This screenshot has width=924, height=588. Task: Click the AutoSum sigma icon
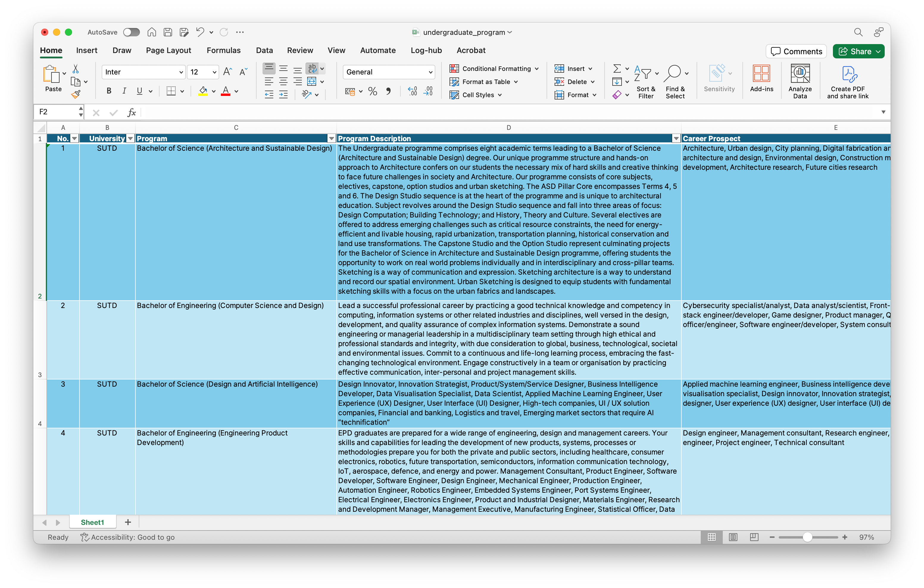tap(616, 69)
